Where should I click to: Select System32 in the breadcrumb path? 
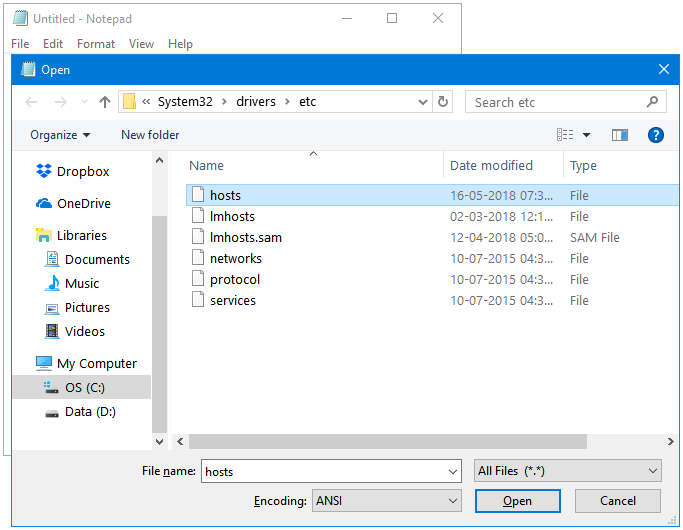185,101
